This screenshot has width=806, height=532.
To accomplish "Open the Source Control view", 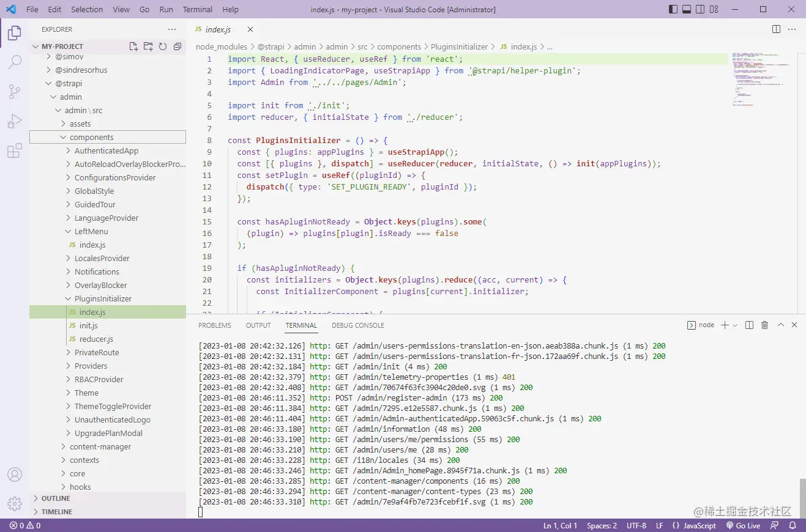I will (x=15, y=92).
